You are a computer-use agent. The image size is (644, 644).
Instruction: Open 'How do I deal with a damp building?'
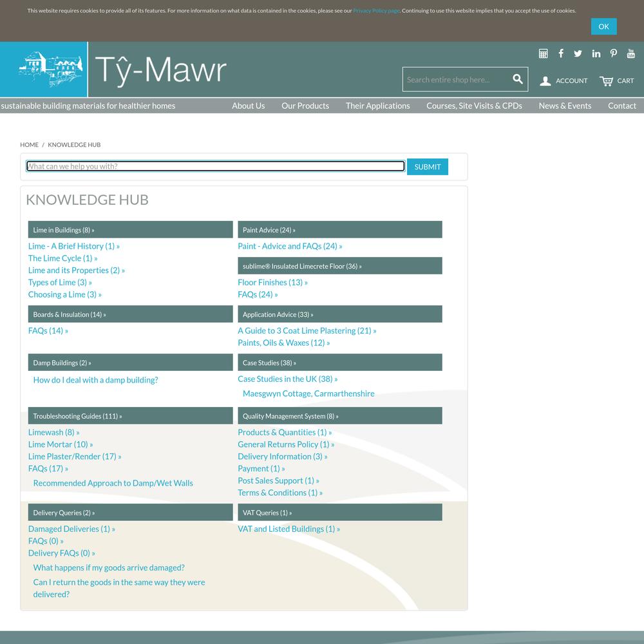coord(95,380)
